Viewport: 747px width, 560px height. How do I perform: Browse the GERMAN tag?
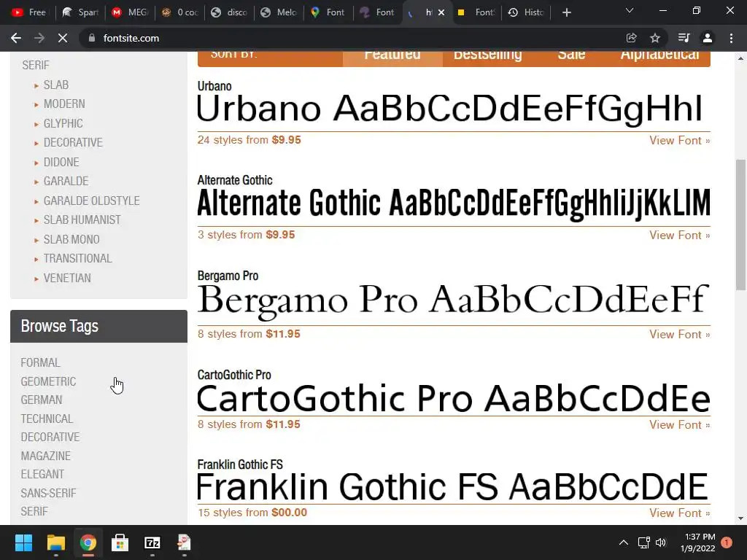coord(42,400)
